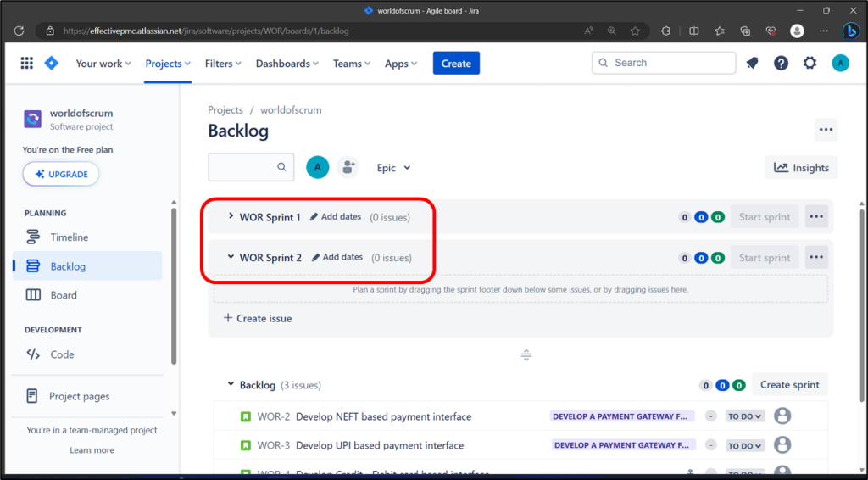Screen dimensions: 868x480
Task: Open Your work menu
Action: (103, 64)
